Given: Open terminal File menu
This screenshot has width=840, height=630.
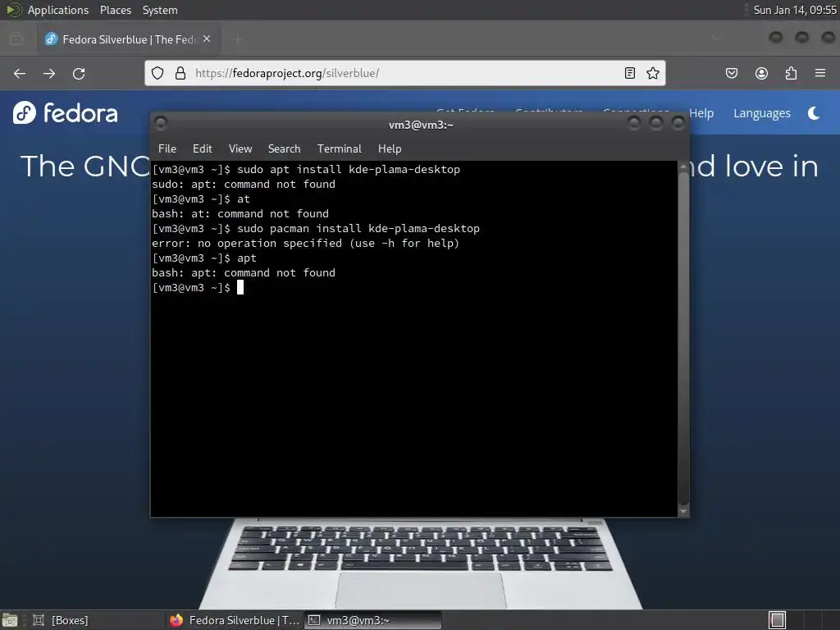Looking at the screenshot, I should pos(167,149).
